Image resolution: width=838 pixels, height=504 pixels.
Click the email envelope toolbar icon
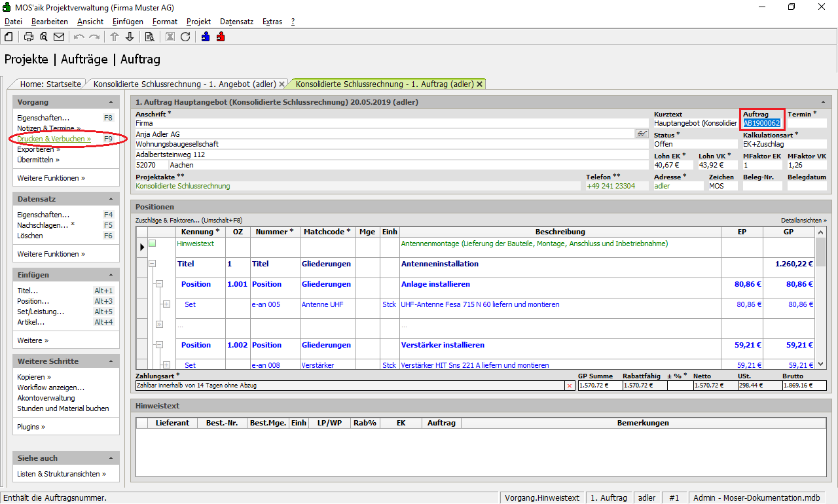[59, 37]
